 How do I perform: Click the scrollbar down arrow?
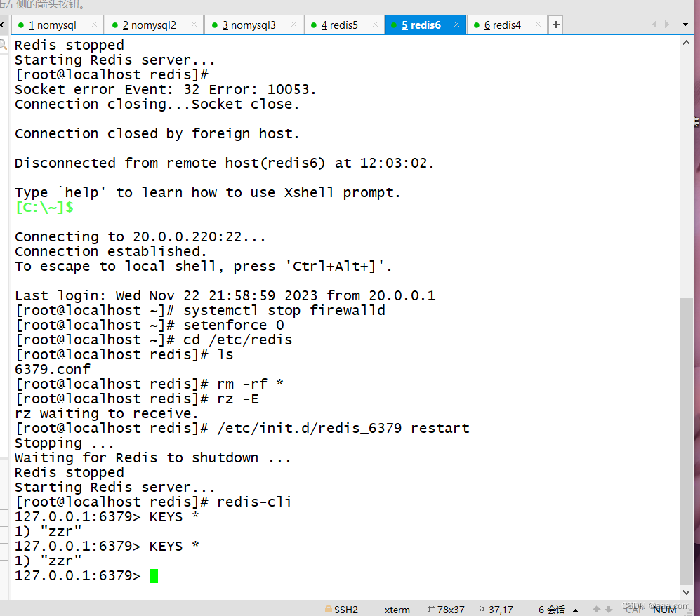click(x=687, y=591)
